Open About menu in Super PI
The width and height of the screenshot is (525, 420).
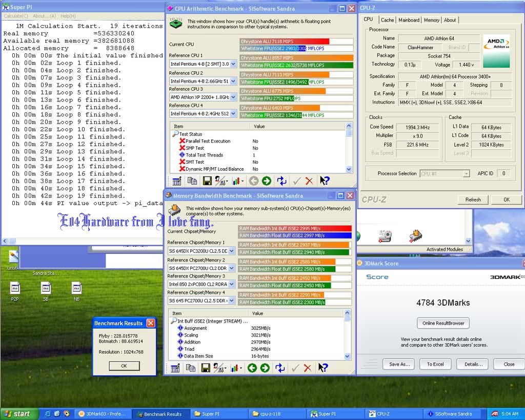pyautogui.click(x=45, y=16)
